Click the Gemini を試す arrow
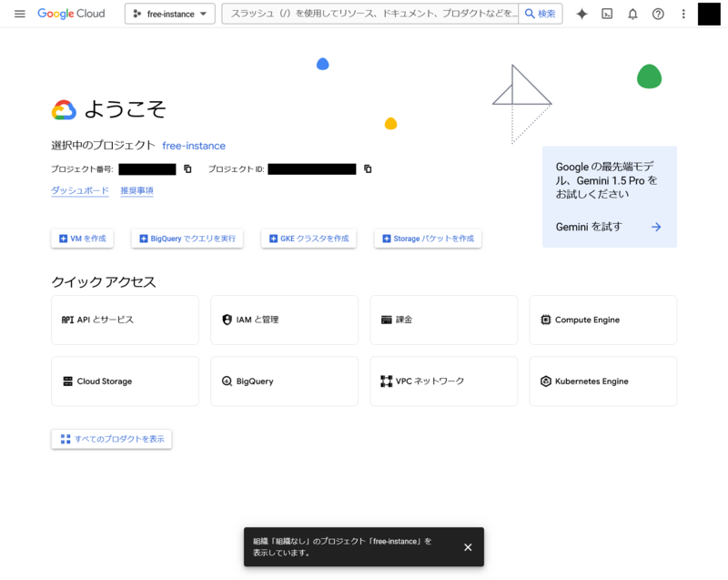The width and height of the screenshot is (728, 580). (x=656, y=227)
